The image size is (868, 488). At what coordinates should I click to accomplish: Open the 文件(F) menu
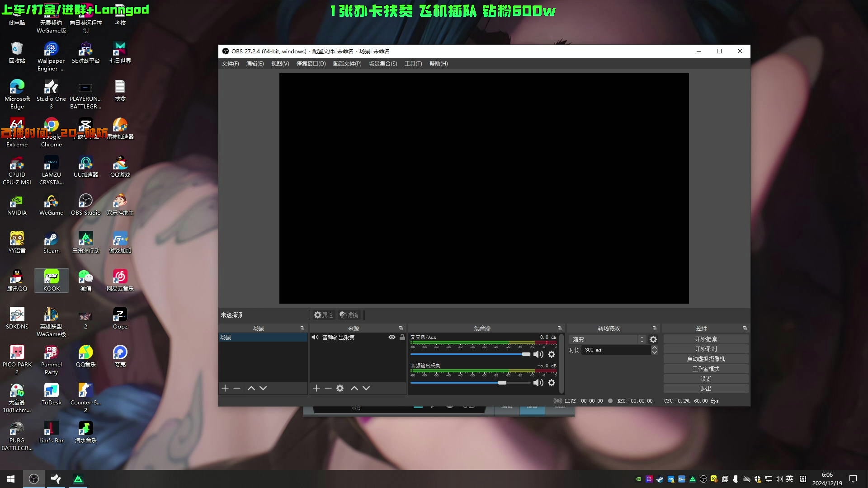[230, 64]
